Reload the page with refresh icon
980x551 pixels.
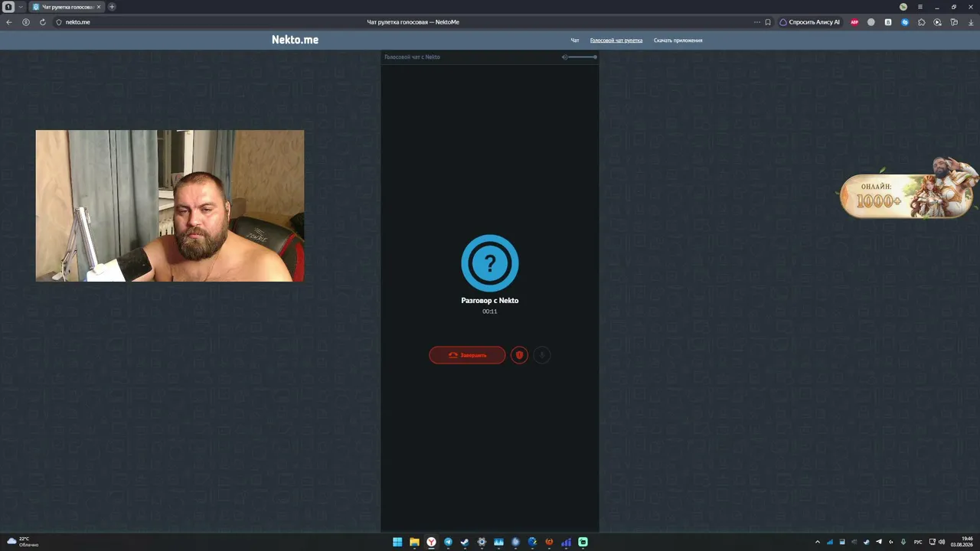point(43,22)
